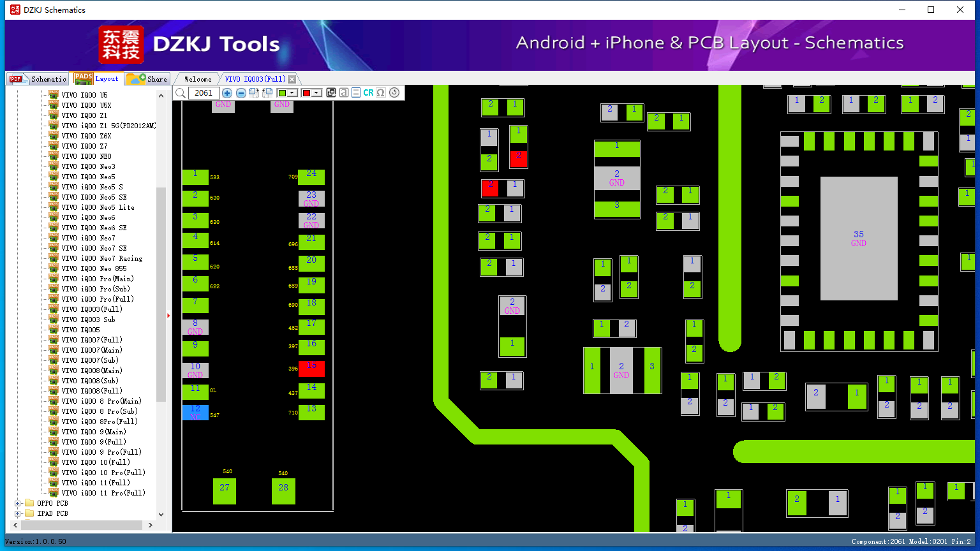
Task: Open VIVO iQOO 10 Pro(Full)
Action: pos(103,473)
